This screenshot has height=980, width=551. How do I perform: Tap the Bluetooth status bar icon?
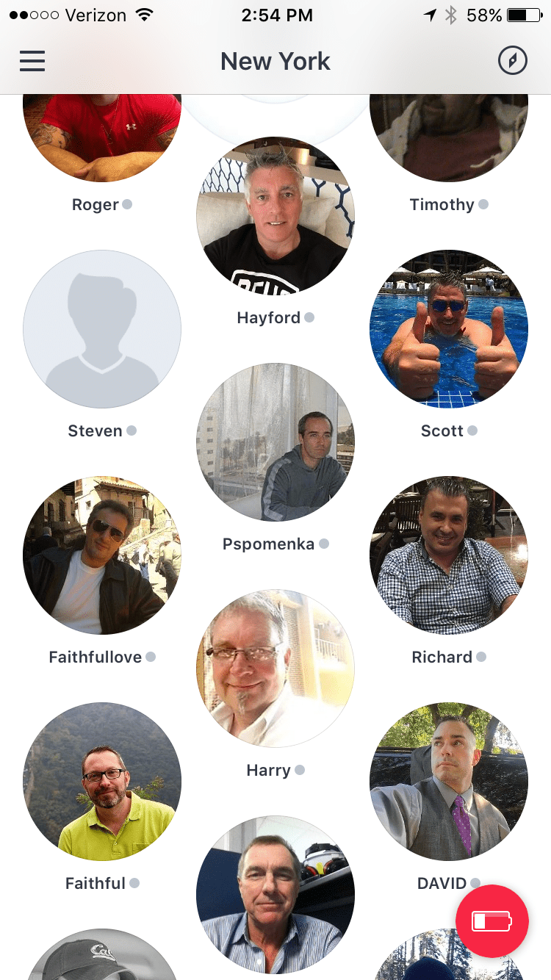coord(451,15)
